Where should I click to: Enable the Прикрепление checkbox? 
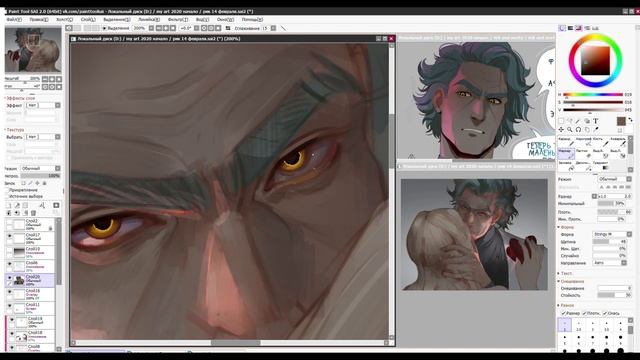(x=7, y=190)
